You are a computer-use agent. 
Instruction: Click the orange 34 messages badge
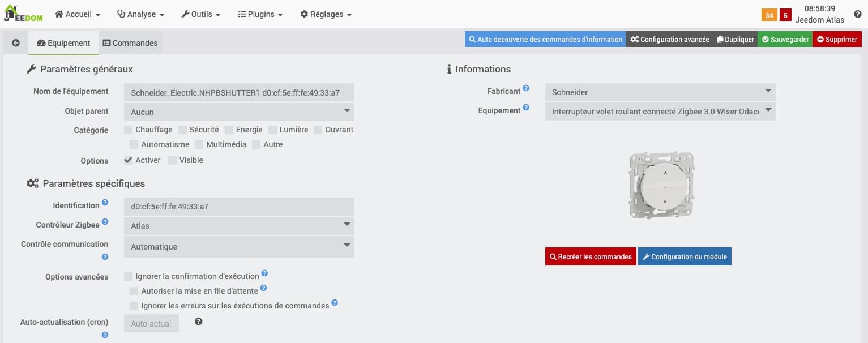(x=769, y=15)
